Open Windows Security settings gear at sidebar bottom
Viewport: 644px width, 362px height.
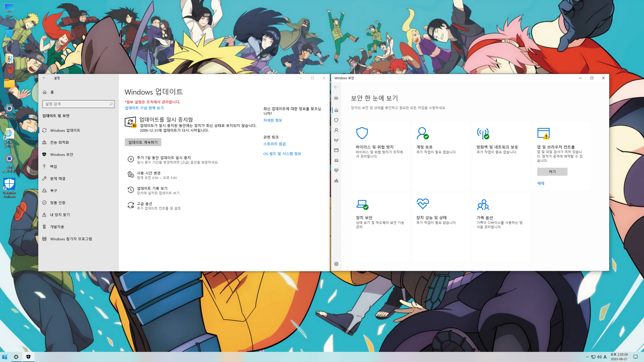pyautogui.click(x=336, y=264)
